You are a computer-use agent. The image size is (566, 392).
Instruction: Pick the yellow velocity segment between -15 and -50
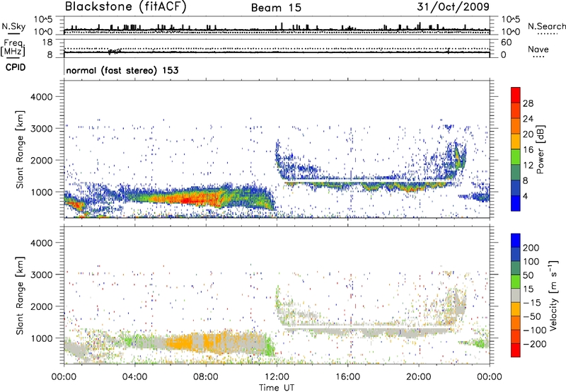(516, 309)
